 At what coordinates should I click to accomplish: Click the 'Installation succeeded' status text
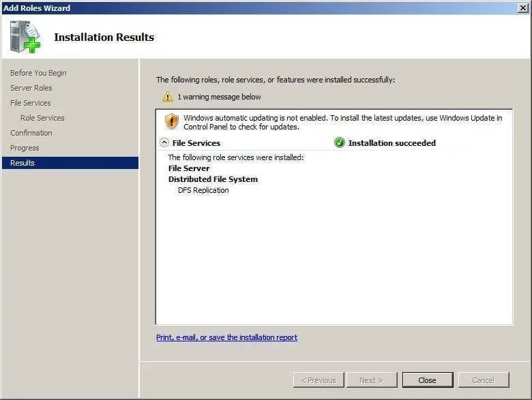(x=392, y=143)
